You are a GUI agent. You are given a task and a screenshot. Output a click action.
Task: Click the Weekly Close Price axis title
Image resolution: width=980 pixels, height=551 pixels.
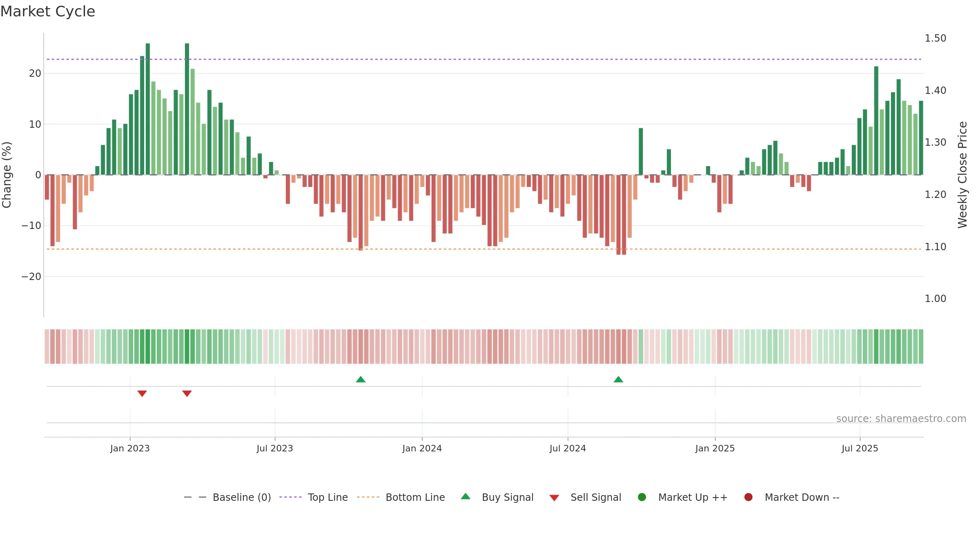point(962,175)
